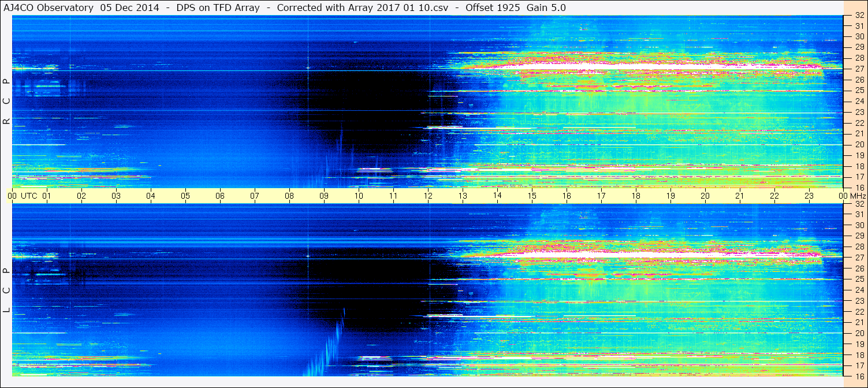Select hour marker 12 on the time axis
Viewport: 868px width, 388px height.
point(428,196)
